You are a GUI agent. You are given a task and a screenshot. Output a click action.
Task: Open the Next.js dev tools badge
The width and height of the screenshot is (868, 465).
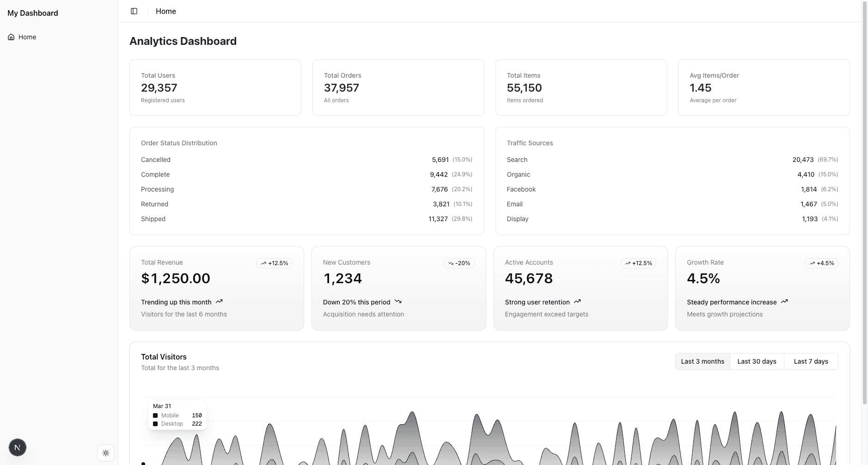click(x=18, y=447)
